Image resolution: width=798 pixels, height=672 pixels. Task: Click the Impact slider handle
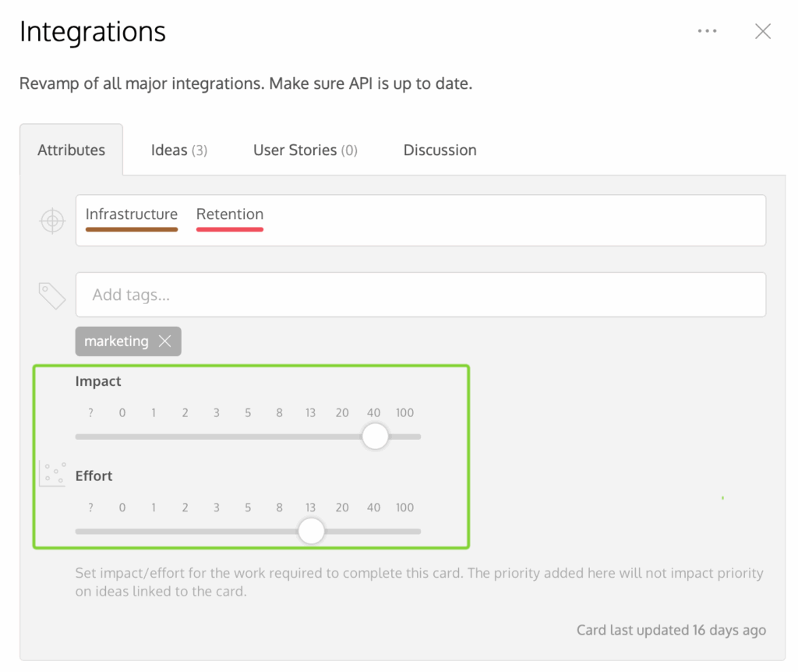click(375, 437)
